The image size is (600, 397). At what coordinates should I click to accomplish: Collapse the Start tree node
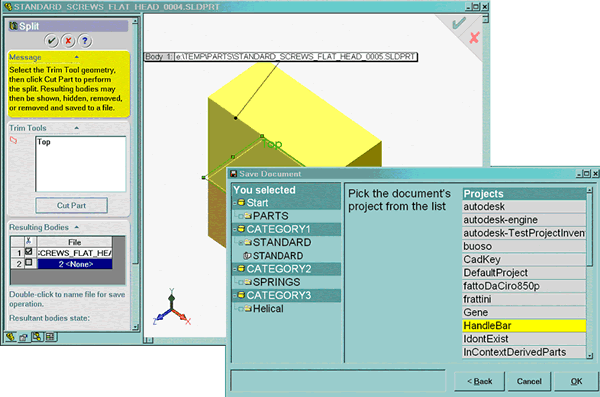point(235,203)
